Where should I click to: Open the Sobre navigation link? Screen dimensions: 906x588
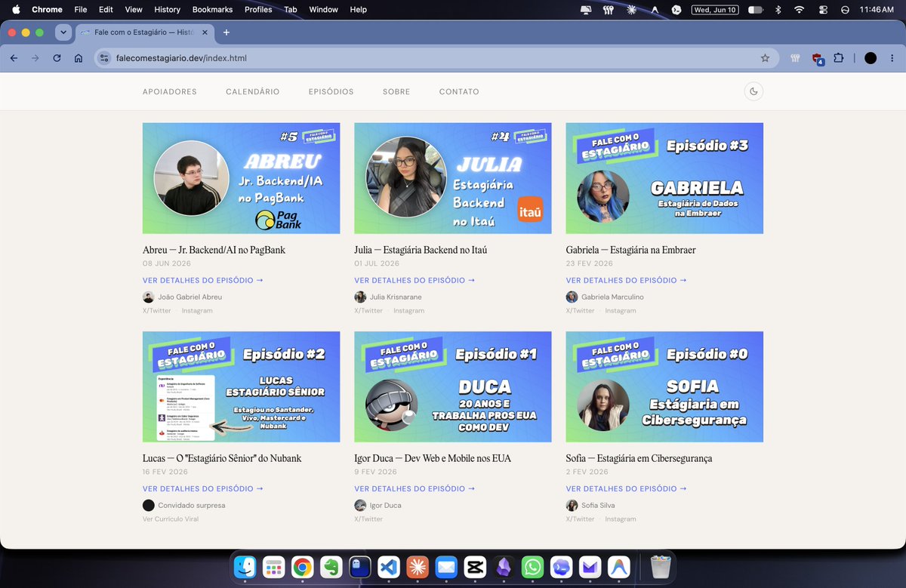396,92
